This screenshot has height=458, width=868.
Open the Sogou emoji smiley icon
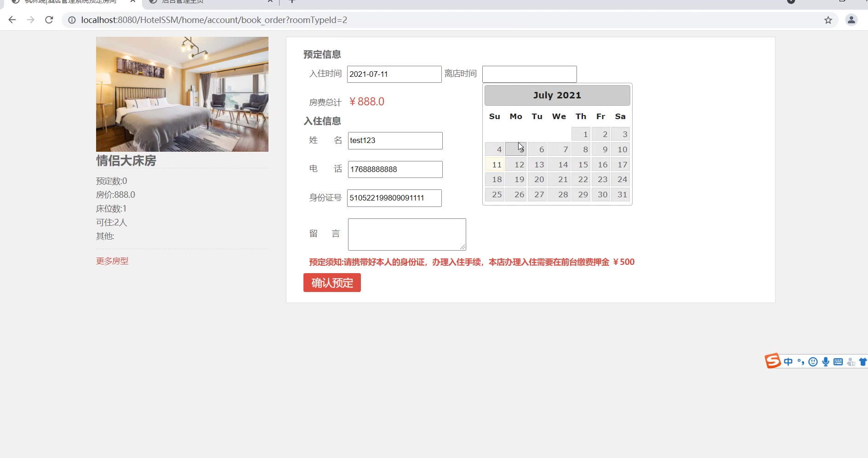[x=813, y=362]
